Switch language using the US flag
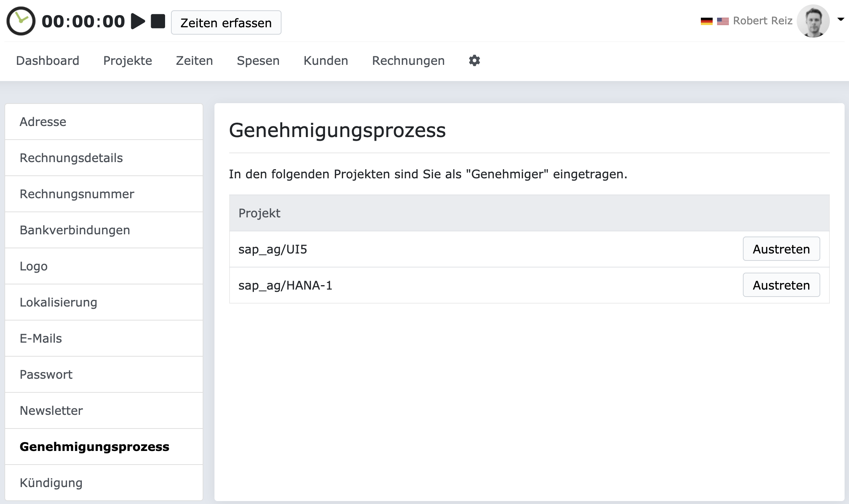This screenshot has height=504, width=849. [723, 21]
